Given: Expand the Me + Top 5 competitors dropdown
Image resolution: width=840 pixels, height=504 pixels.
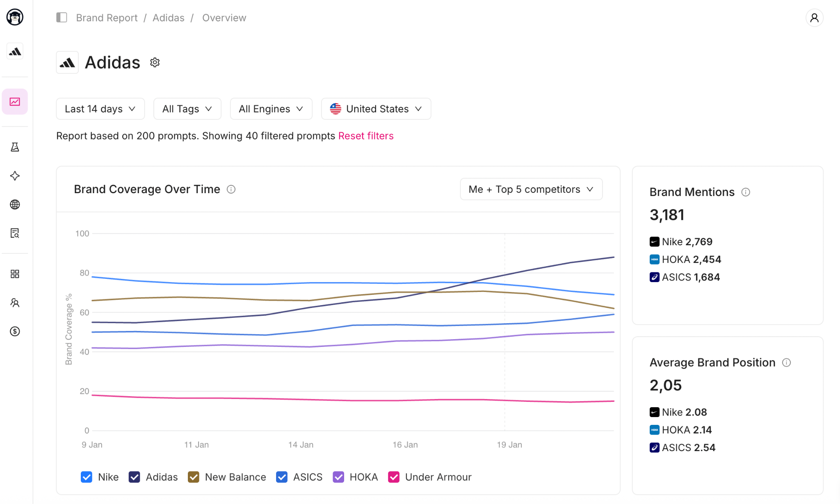Looking at the screenshot, I should click(x=531, y=189).
